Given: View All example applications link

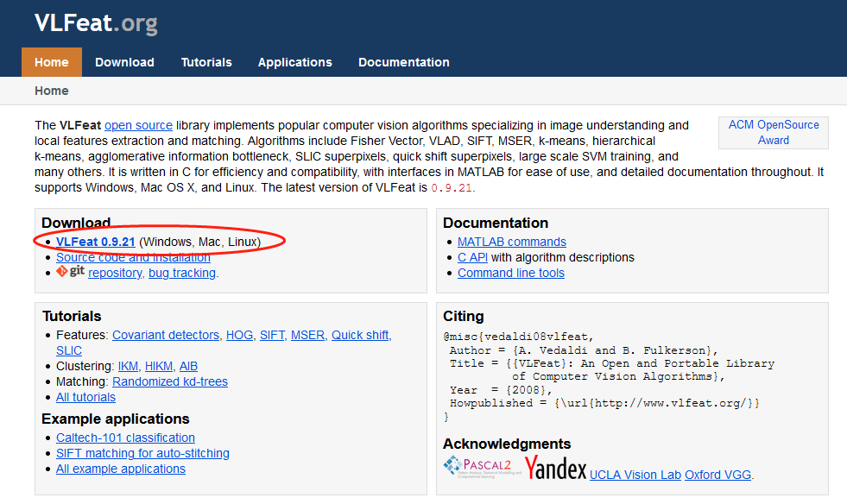Looking at the screenshot, I should coord(121,469).
